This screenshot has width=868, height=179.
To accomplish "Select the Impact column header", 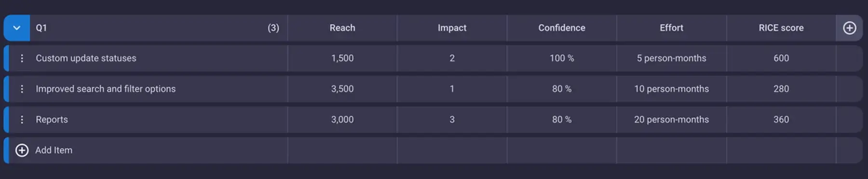I will click(452, 28).
